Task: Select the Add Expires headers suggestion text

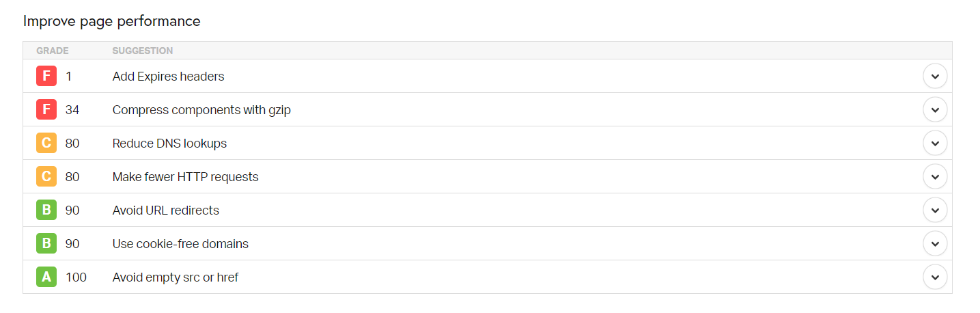Action: (x=168, y=77)
